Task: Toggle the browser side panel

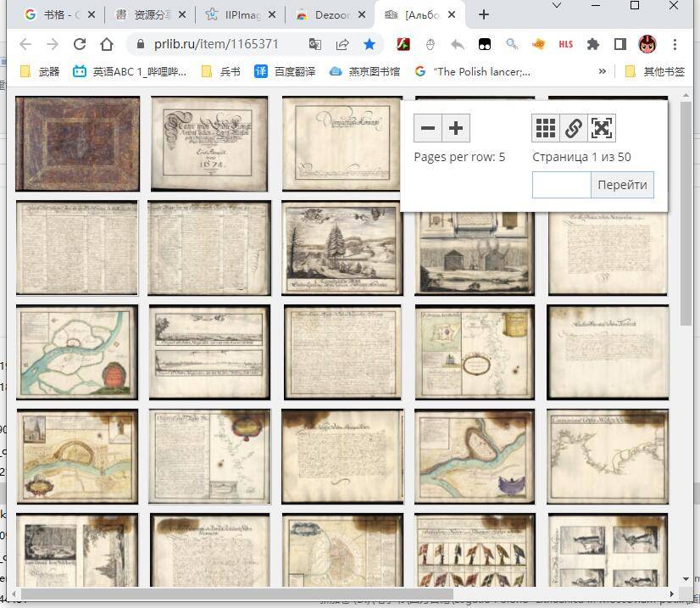Action: click(x=620, y=44)
